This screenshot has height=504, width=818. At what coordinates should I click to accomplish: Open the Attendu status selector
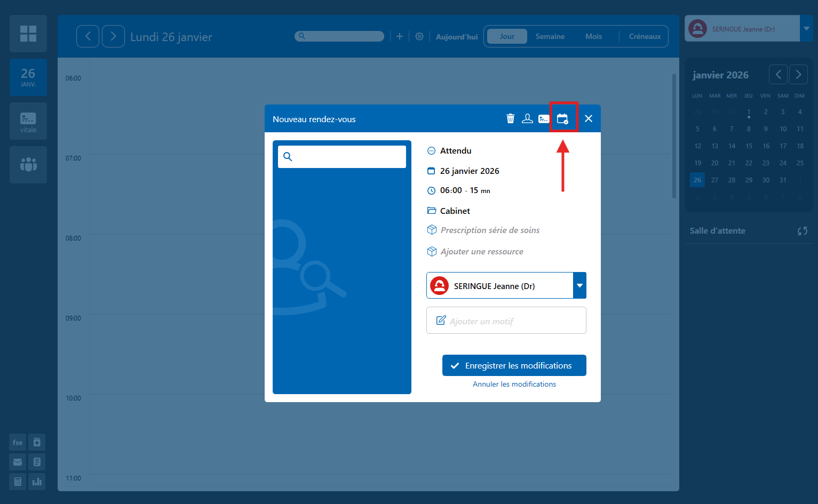(455, 151)
